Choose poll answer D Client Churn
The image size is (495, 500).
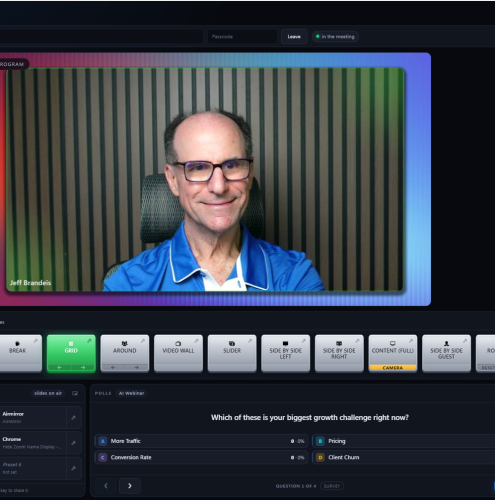(404, 457)
